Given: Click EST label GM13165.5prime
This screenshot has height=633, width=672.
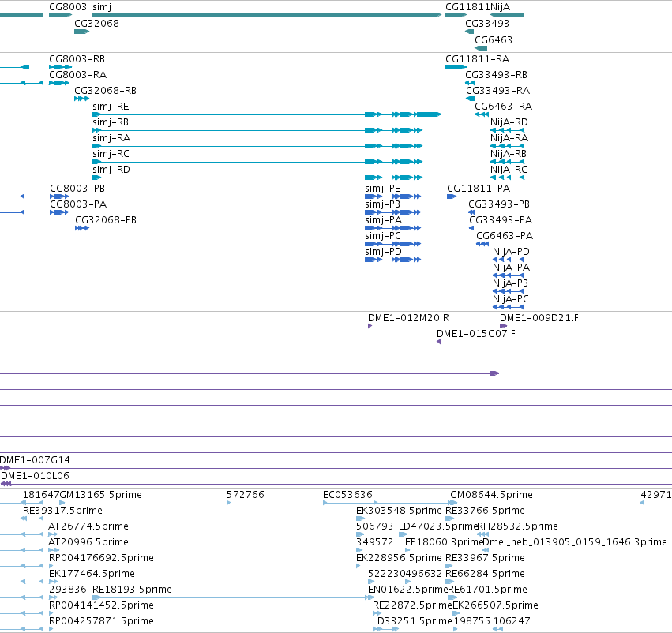Looking at the screenshot, I should (x=101, y=495).
